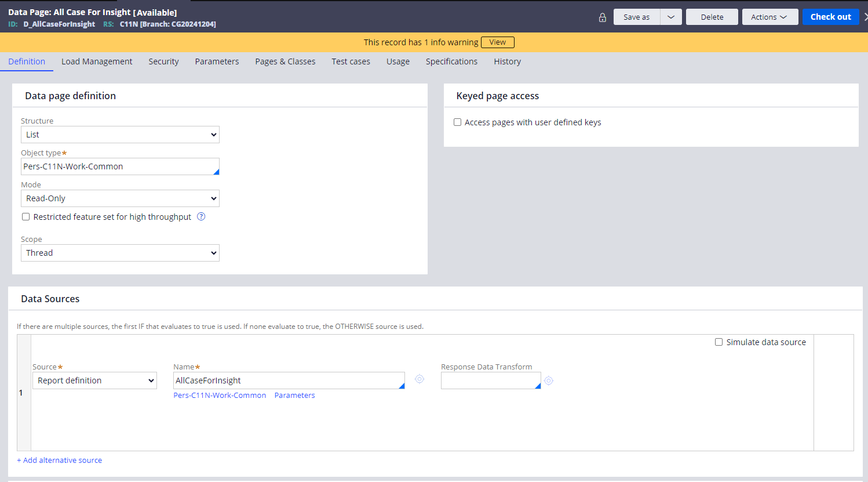This screenshot has width=868, height=482.
Task: Open the Pages & Classes tab
Action: (285, 61)
